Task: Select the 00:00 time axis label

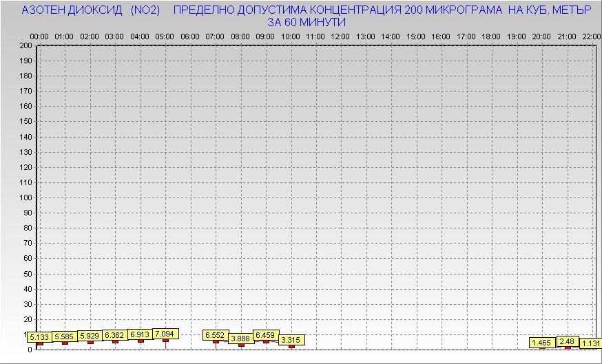Action: coord(39,36)
